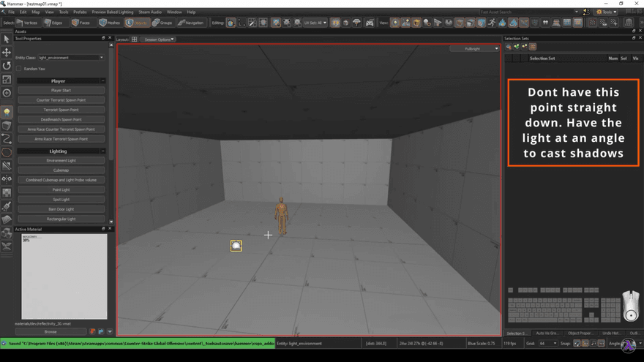Screen dimensions: 644x362
Task: Set selection mode to Meshes
Action: coord(110,23)
